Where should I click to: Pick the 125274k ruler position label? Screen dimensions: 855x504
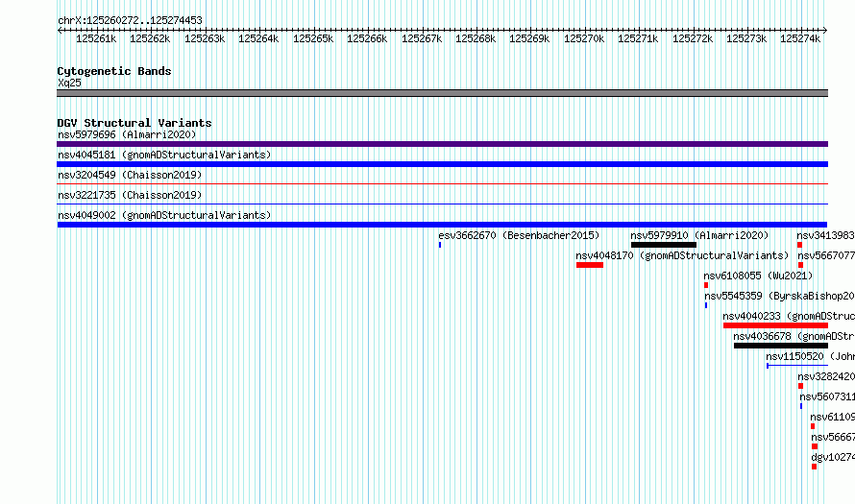click(800, 38)
